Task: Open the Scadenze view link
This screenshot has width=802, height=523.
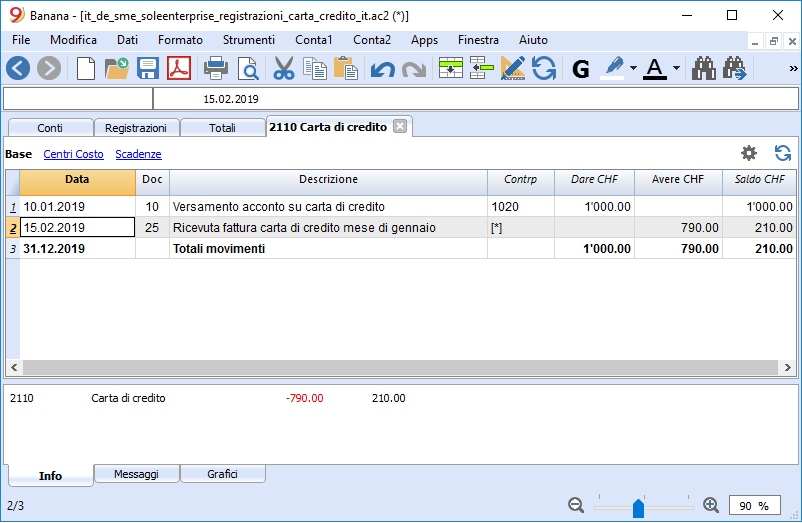Action: tap(138, 154)
